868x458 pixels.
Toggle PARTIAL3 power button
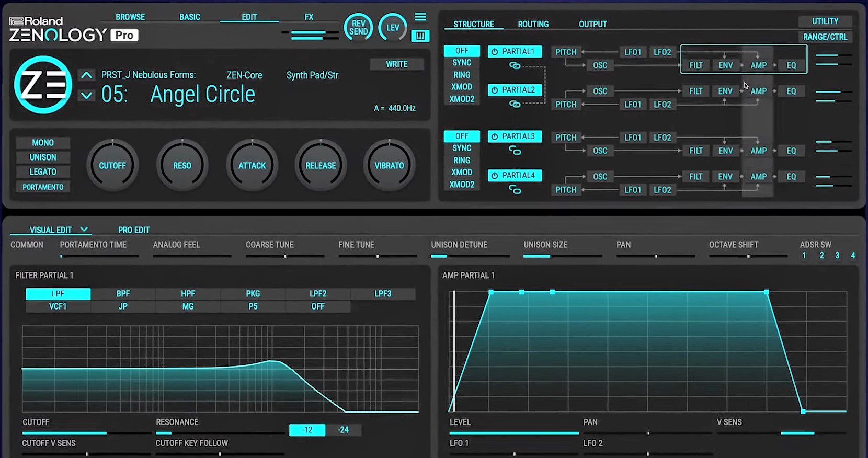pos(495,136)
